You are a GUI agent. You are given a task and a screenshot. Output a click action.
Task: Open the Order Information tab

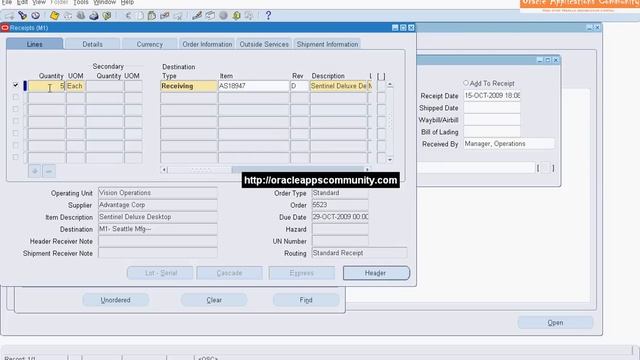click(207, 44)
